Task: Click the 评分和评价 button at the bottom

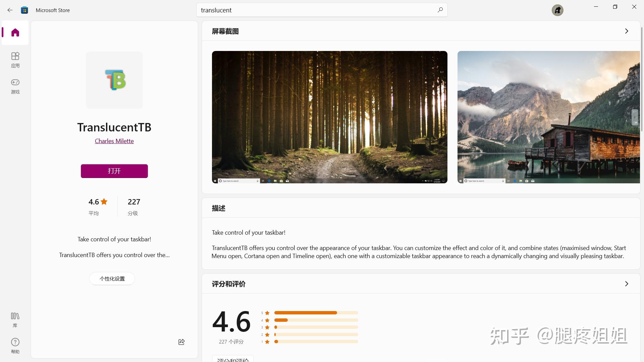Action: pyautogui.click(x=233, y=359)
